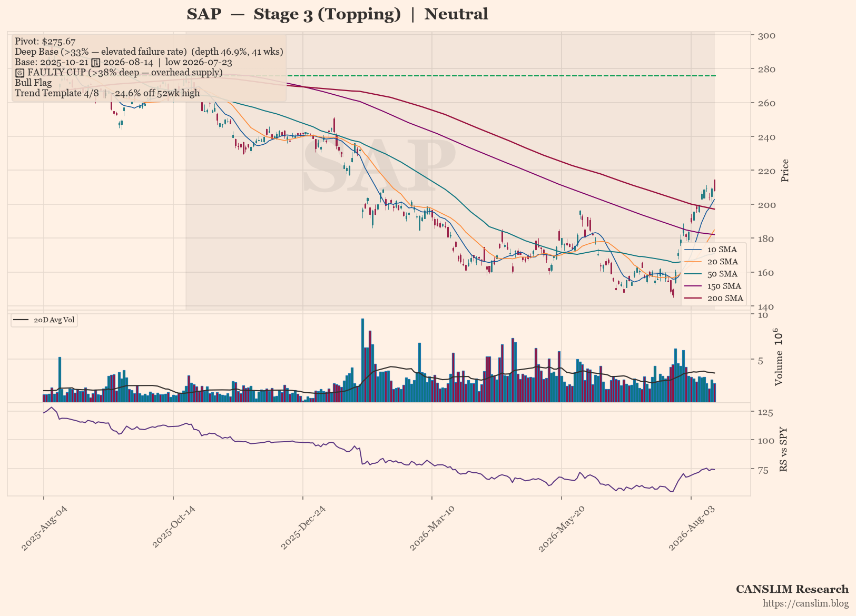Click the Volume axis label
Viewport: 856px width, 616px height.
pyautogui.click(x=780, y=357)
